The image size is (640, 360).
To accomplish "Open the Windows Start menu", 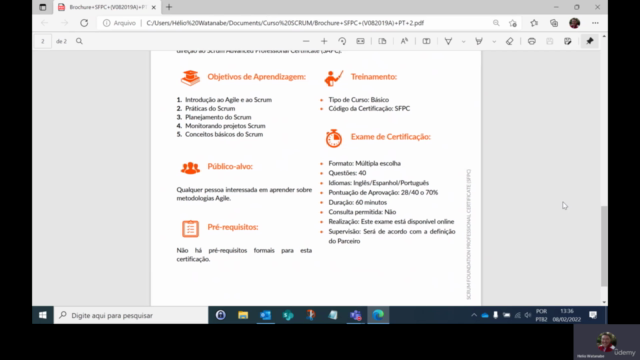I will coord(43,315).
